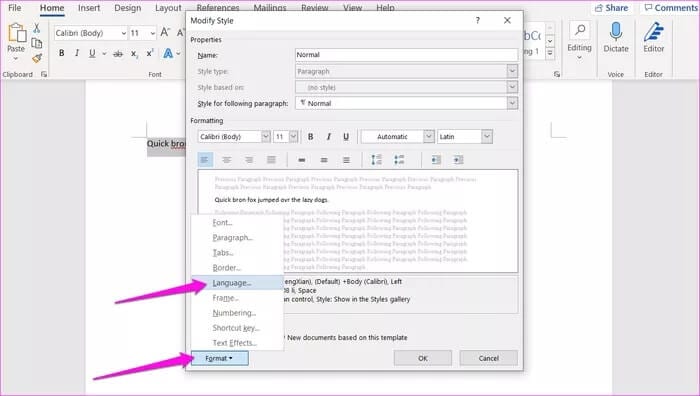700x396 pixels.
Task: Open dialog font Calibri (Body) dropdown
Action: [266, 137]
